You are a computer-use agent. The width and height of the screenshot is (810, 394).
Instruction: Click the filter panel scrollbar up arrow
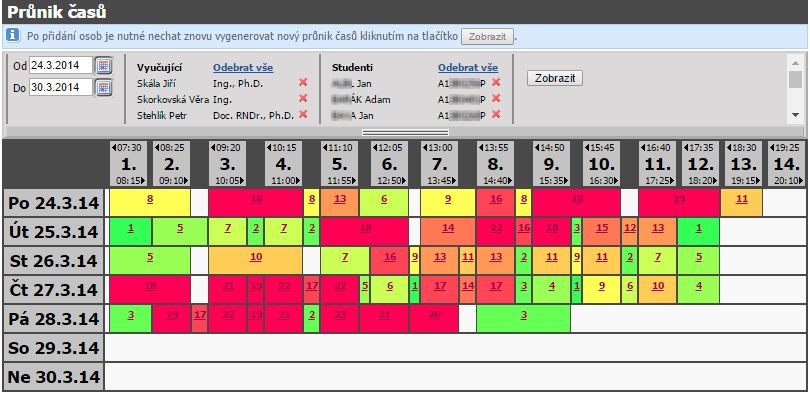[x=796, y=62]
